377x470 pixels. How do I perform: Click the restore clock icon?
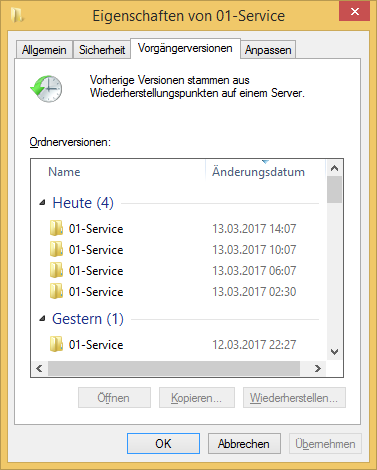[46, 88]
